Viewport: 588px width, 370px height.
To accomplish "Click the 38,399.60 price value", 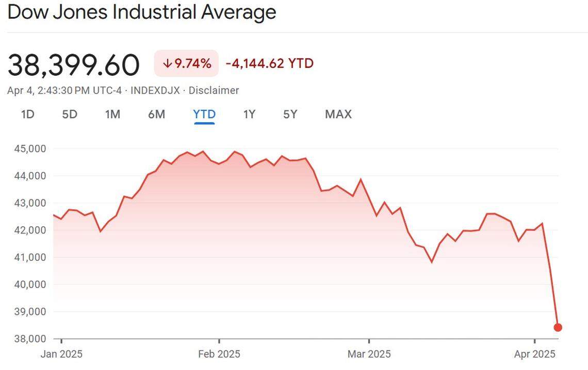I will pyautogui.click(x=73, y=63).
